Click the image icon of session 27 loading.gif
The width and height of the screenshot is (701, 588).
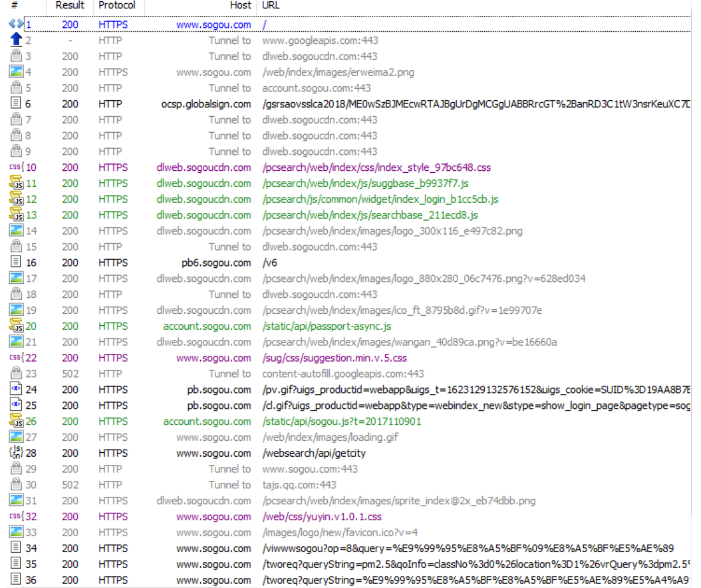(x=16, y=436)
